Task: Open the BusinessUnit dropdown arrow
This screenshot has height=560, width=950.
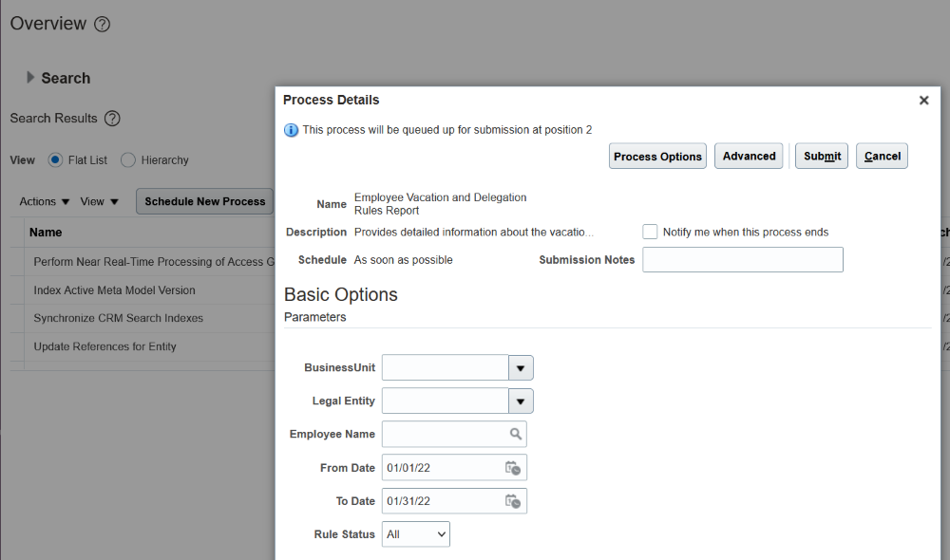Action: coord(521,367)
